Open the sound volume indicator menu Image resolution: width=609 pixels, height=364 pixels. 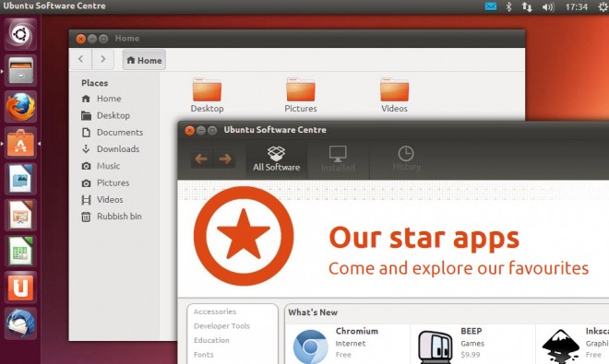point(548,7)
